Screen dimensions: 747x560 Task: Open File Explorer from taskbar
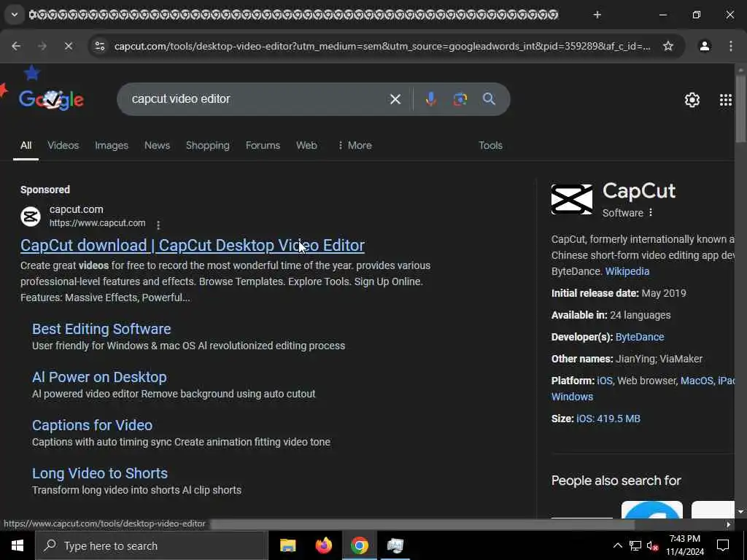tap(287, 545)
